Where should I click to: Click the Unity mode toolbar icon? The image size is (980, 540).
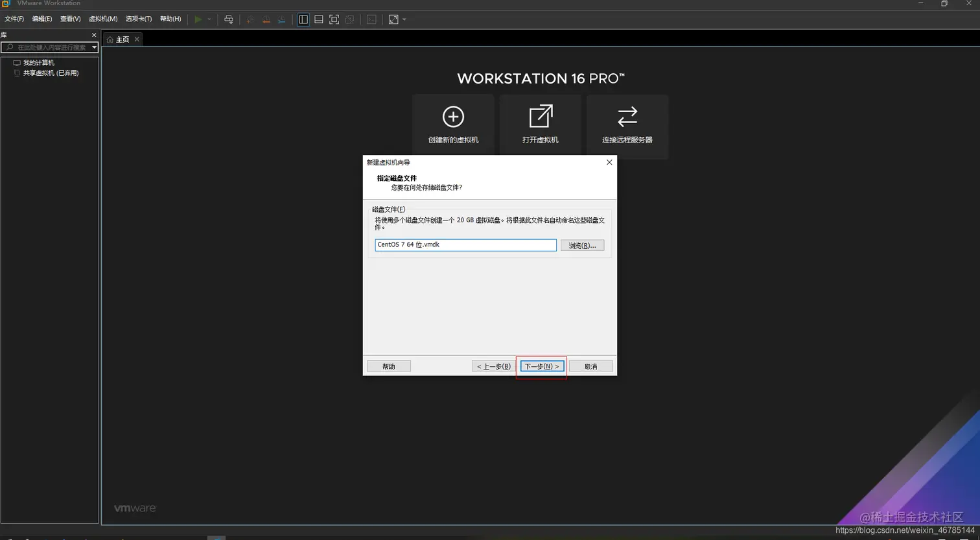tap(350, 19)
